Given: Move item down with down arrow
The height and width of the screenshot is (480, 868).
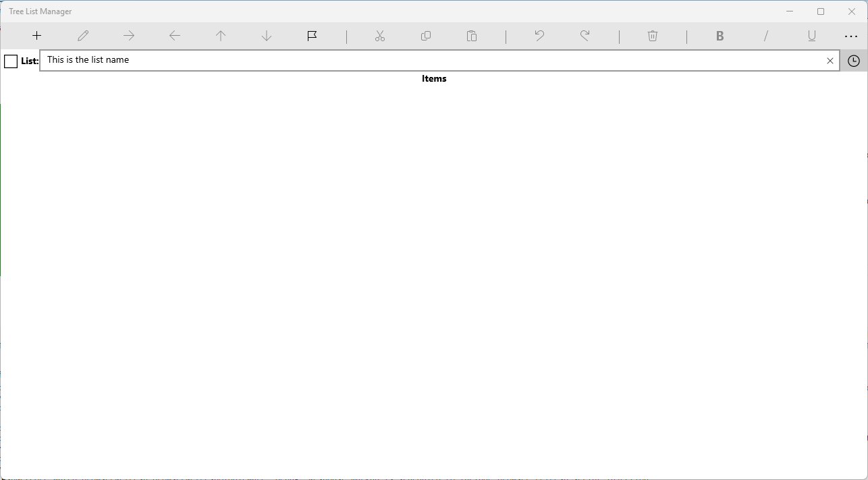Looking at the screenshot, I should [x=267, y=36].
